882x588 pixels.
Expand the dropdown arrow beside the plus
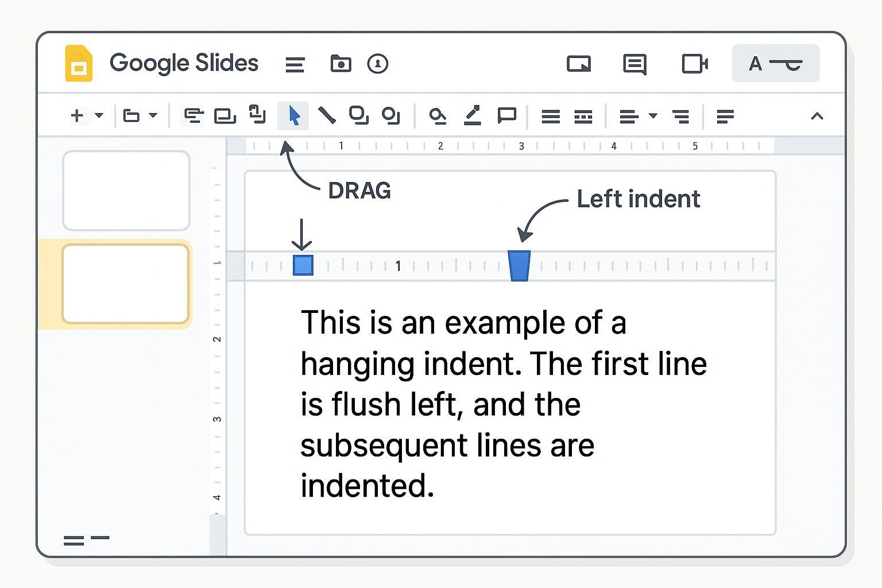(x=99, y=115)
